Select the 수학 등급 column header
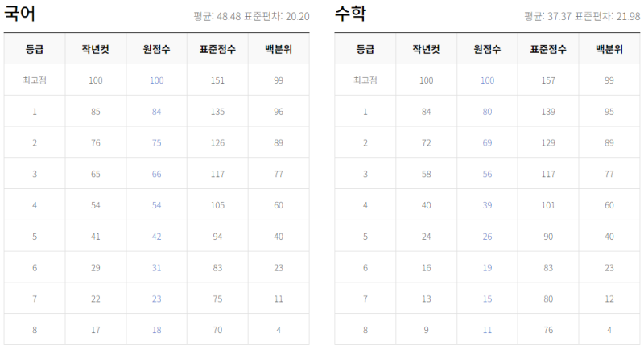 pyautogui.click(x=365, y=49)
